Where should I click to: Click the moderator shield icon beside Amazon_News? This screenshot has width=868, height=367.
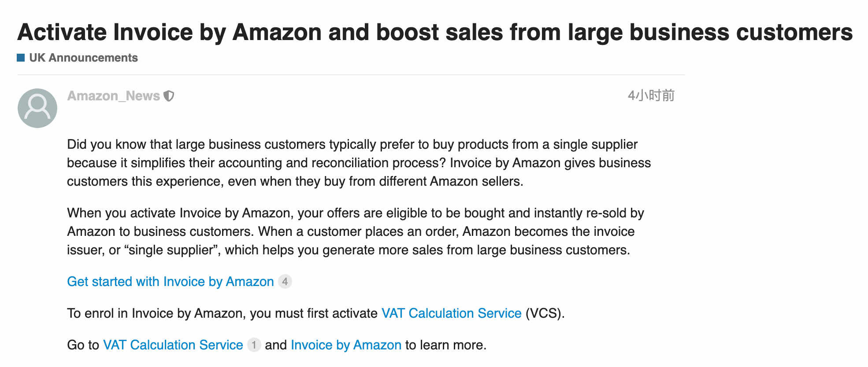pyautogui.click(x=169, y=96)
